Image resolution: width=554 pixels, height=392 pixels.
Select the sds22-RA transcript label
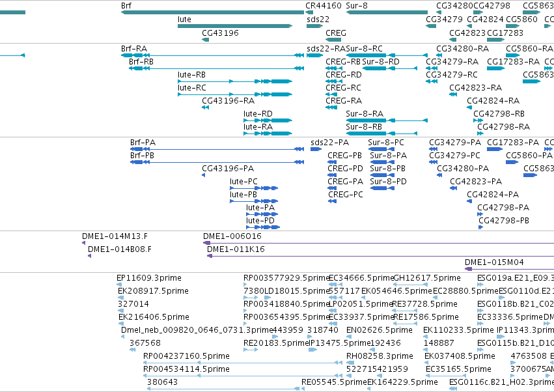(326, 48)
